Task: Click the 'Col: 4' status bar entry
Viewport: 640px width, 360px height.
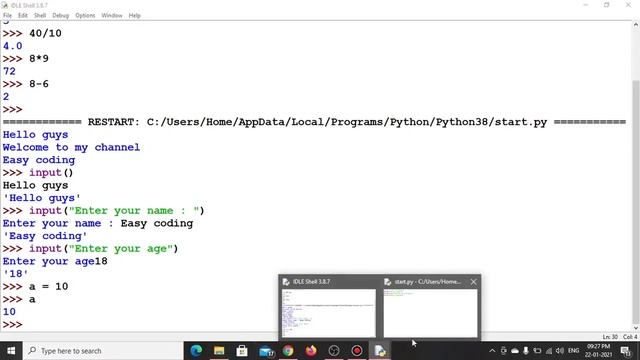Action: point(630,337)
